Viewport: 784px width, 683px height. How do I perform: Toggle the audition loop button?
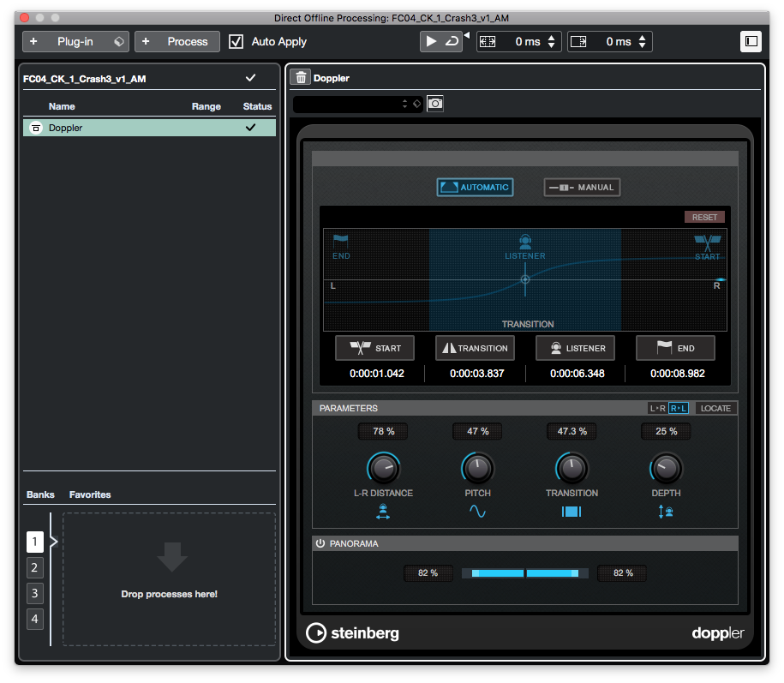coord(452,41)
